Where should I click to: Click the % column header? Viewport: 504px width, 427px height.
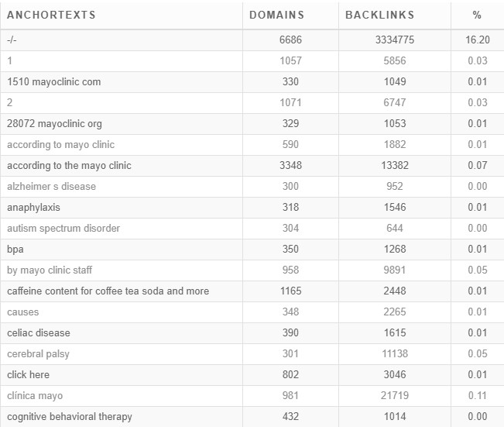coord(477,15)
